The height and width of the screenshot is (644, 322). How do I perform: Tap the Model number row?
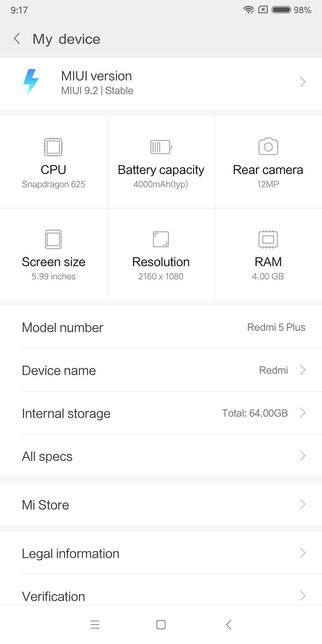pyautogui.click(x=161, y=327)
